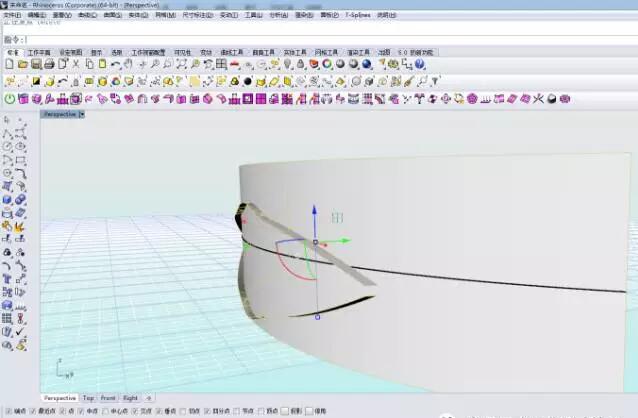Click the Hide objects light bulb icon
This screenshot has width=638, height=418.
[288, 64]
